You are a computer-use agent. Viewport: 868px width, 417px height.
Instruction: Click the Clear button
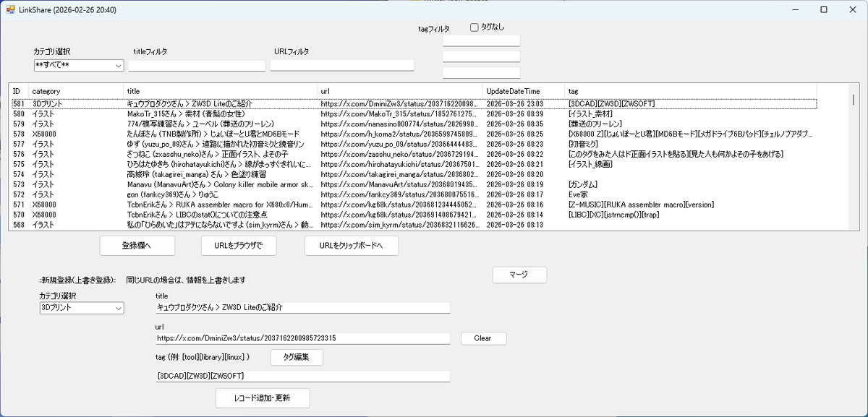(x=482, y=338)
